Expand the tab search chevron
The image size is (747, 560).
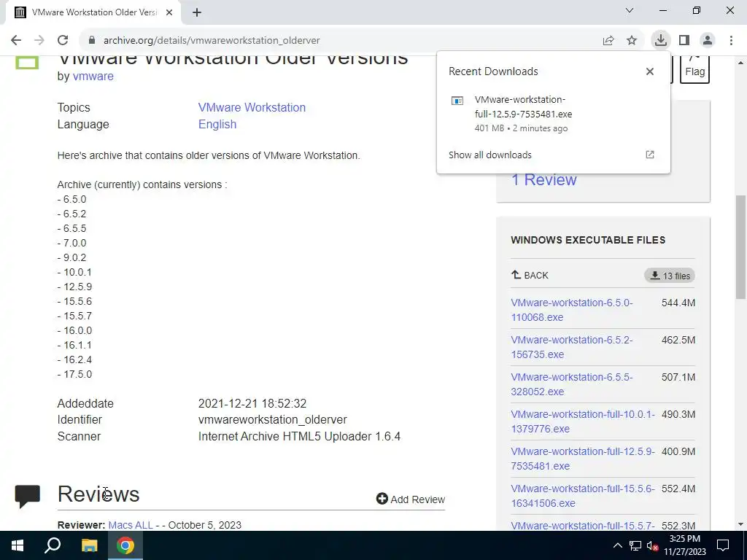point(630,10)
